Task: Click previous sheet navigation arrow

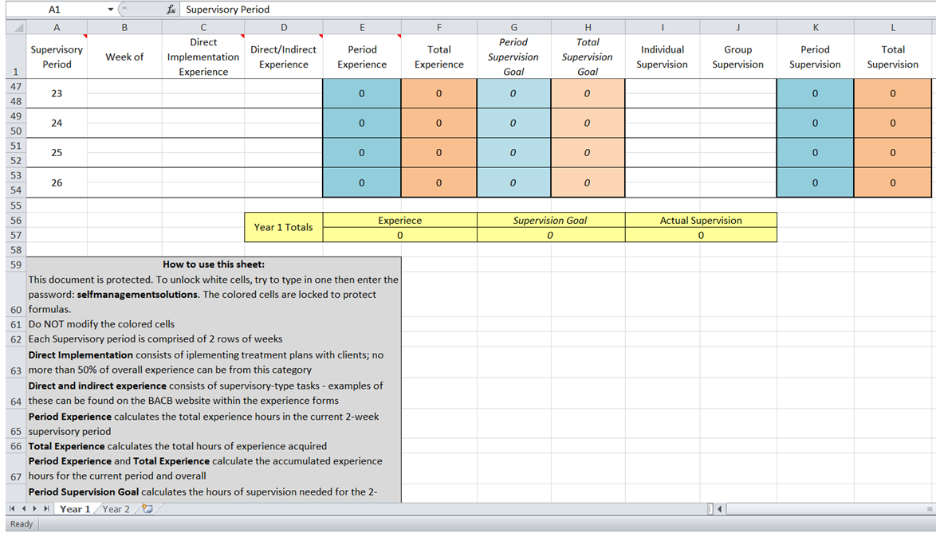Action: tap(24, 509)
